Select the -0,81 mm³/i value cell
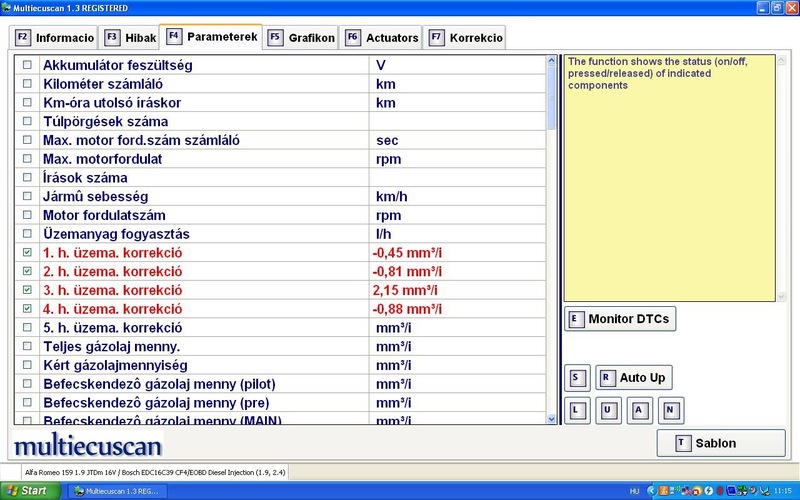 click(457, 271)
